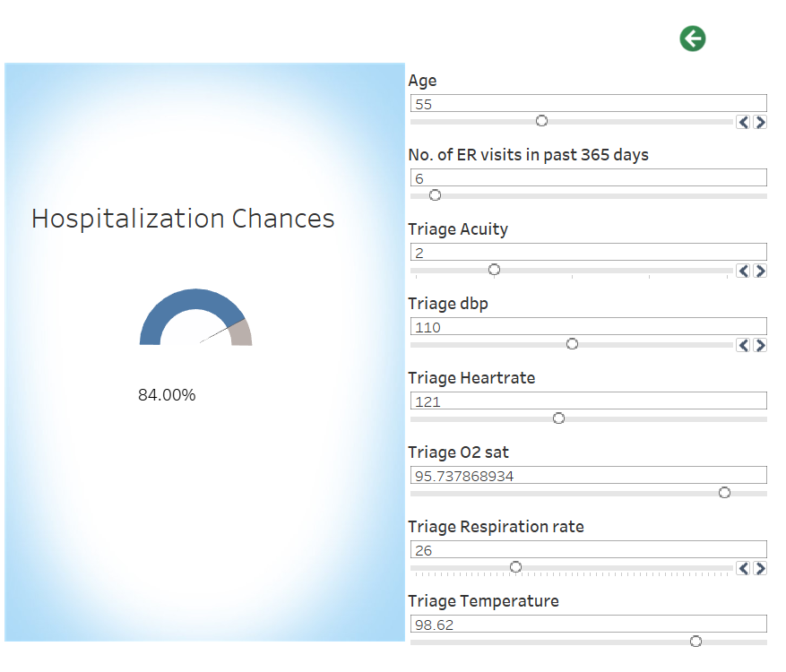786x672 pixels.
Task: Click the green back arrow icon
Action: coord(692,39)
